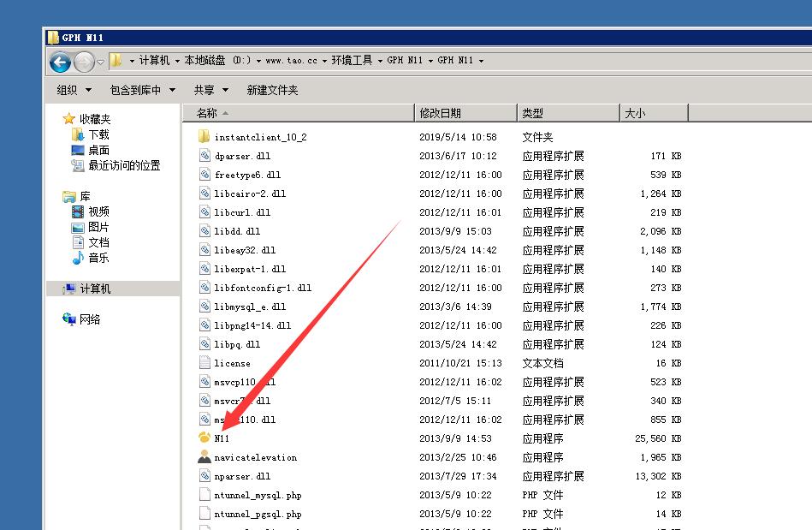Open Music (音乐) library in the sidebar
Screen dimensions: 812x530
point(98,258)
